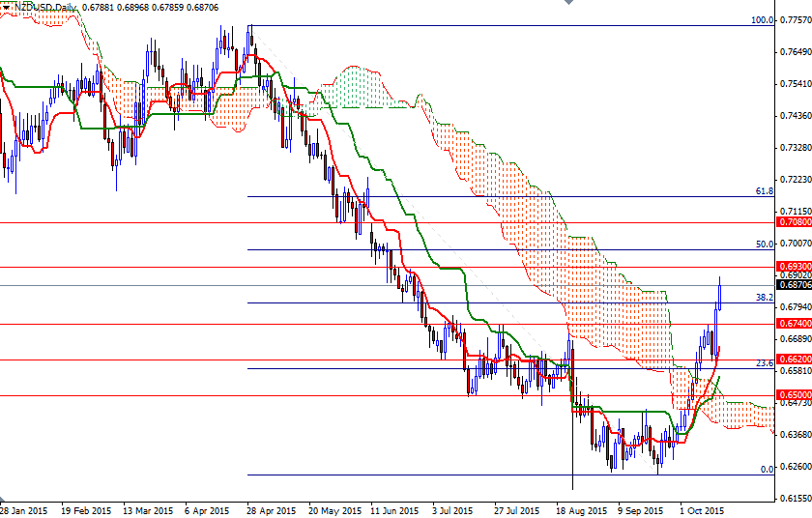812x518 pixels.
Task: Click the 18 Aug 2015 date label
Action: pyautogui.click(x=580, y=509)
